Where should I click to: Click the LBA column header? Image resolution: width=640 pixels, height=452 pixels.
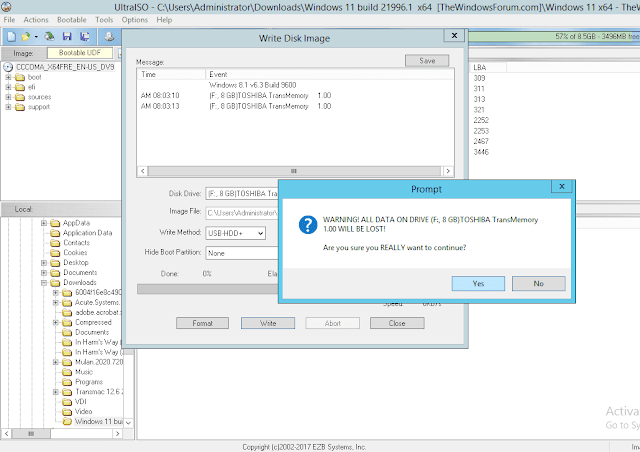pos(488,67)
